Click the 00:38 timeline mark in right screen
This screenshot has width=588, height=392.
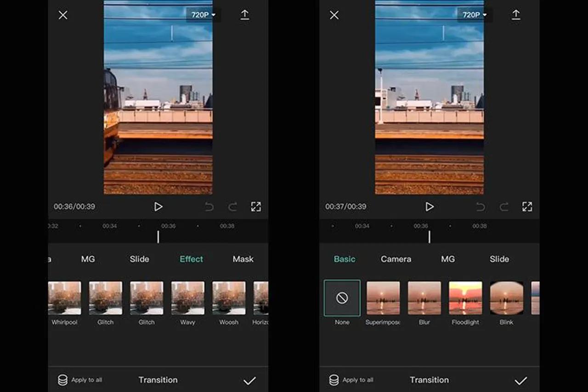480,226
